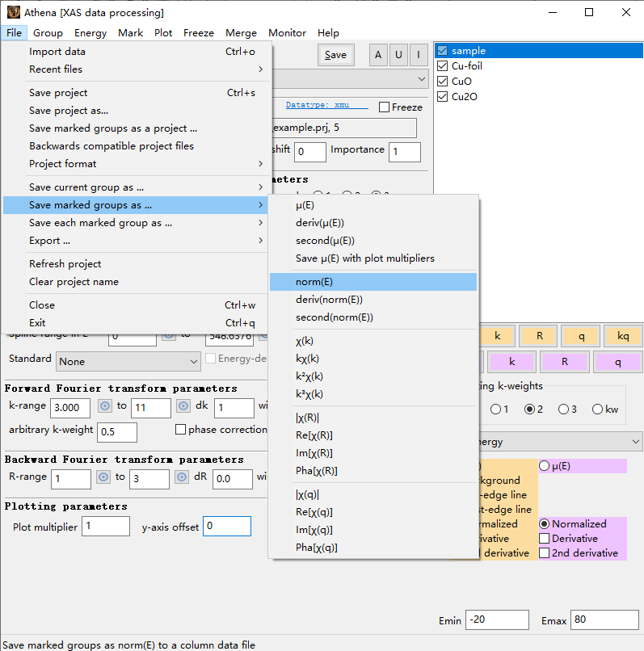This screenshot has height=651, width=644.
Task: Open the dropdown below the Save button
Action: [x=350, y=79]
